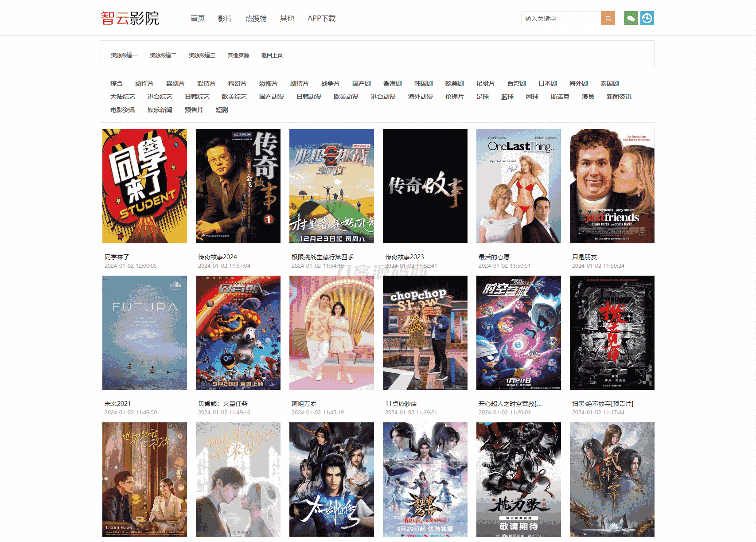Open the 预告片 category
This screenshot has width=756, height=542.
pos(194,110)
